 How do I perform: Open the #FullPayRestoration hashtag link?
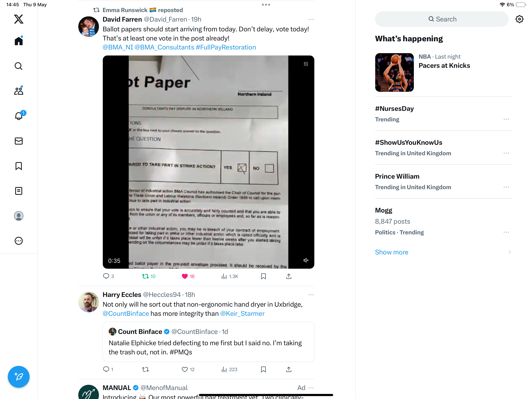226,47
